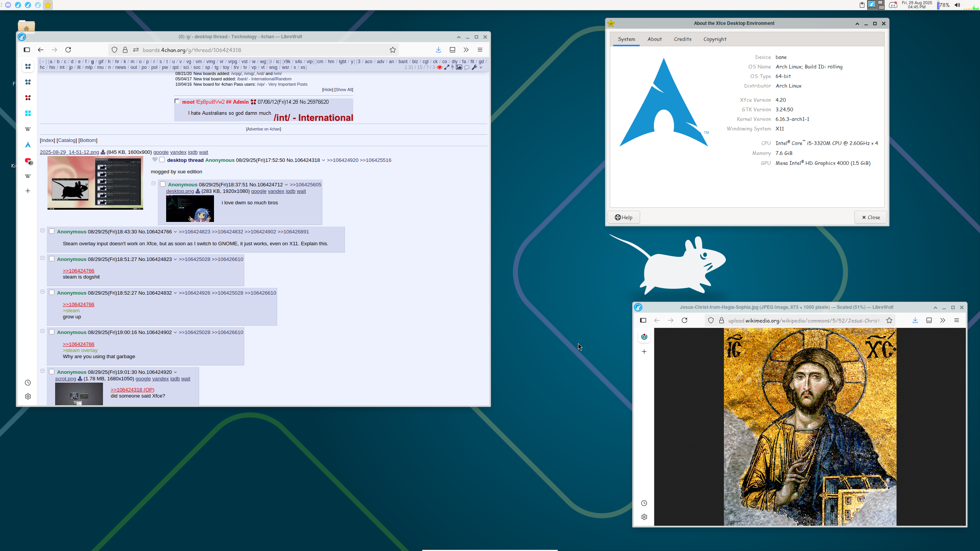Tick the checkbox for post No.106424766
This screenshot has height=551, width=980.
pos(52,231)
